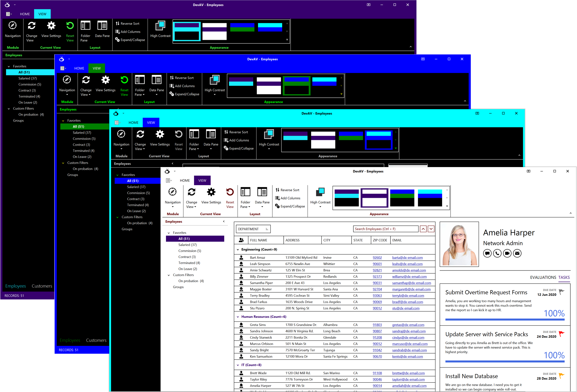
Task: Switch to the TASKS tab
Action: point(564,277)
